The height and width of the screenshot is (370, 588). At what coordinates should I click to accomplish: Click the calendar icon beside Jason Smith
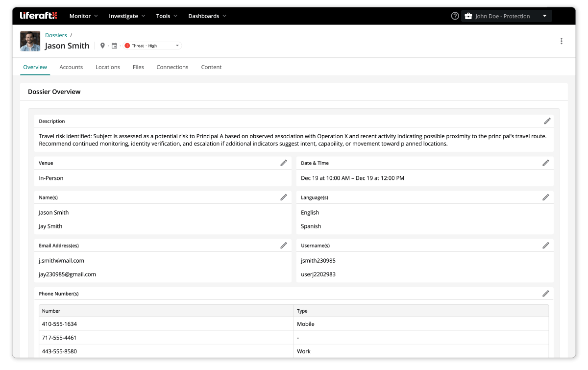pos(114,46)
